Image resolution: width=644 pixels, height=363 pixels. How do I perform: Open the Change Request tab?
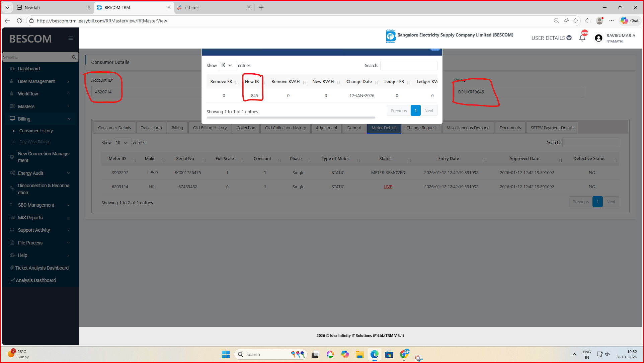click(421, 128)
